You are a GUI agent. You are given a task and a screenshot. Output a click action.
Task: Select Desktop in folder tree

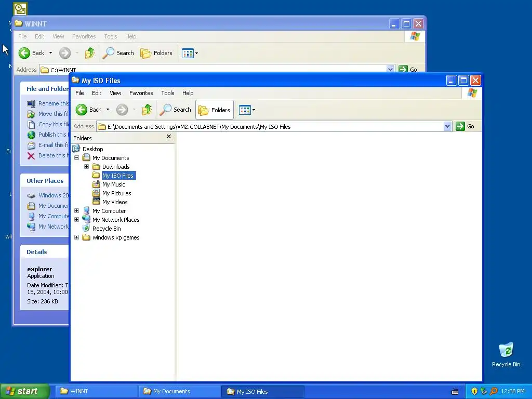(x=92, y=149)
